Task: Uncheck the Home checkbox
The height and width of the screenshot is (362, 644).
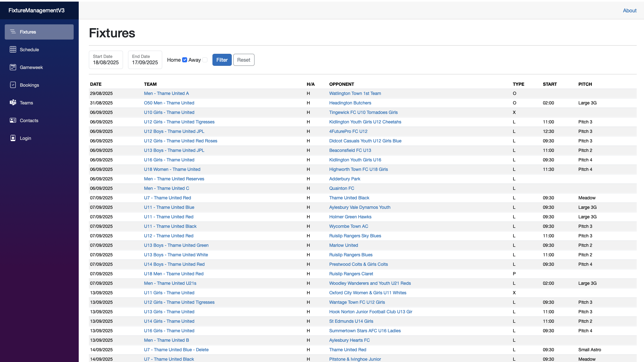Action: (x=185, y=60)
